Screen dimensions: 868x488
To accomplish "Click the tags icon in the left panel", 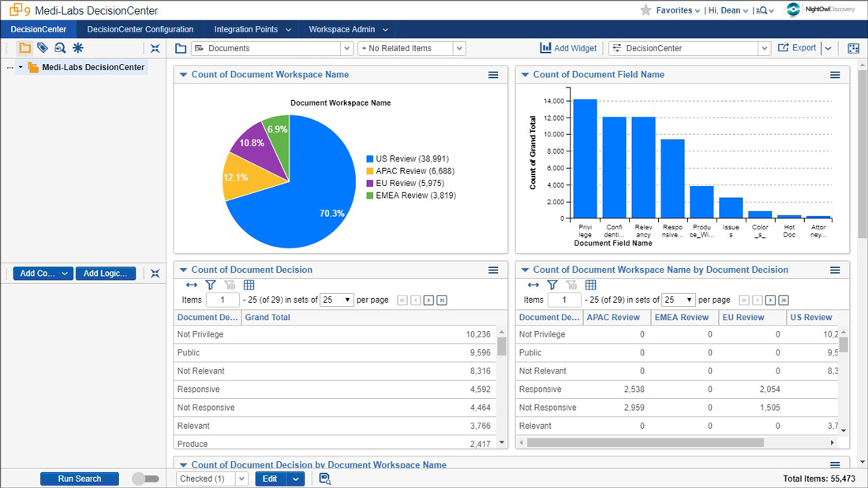I will pos(43,48).
